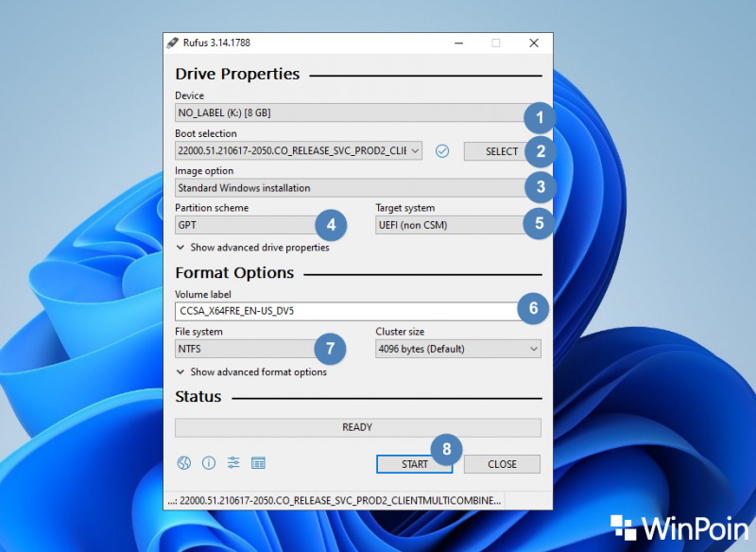Open the language globe icon
Image resolution: width=756 pixels, height=552 pixels.
tap(183, 463)
